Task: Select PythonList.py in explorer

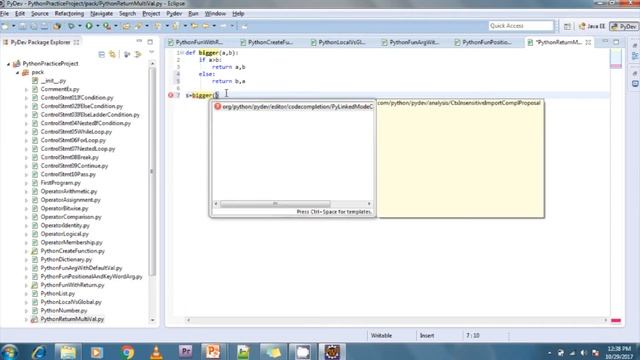Action: coord(58,293)
